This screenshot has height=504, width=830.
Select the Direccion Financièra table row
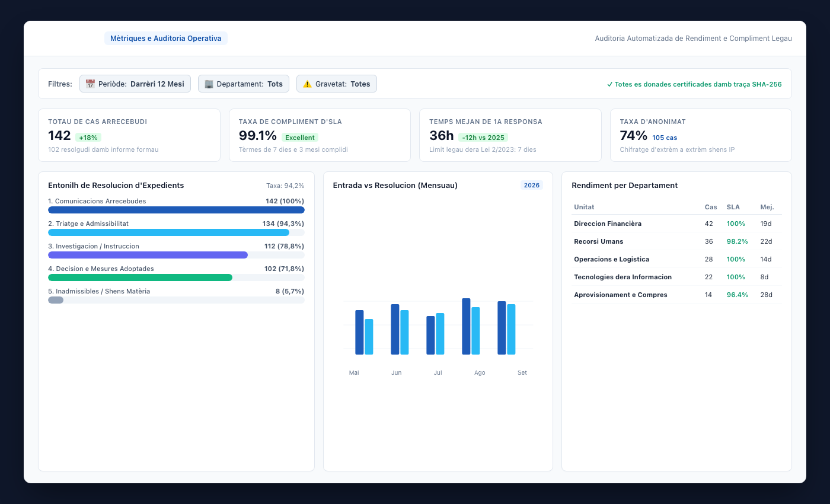click(x=676, y=224)
